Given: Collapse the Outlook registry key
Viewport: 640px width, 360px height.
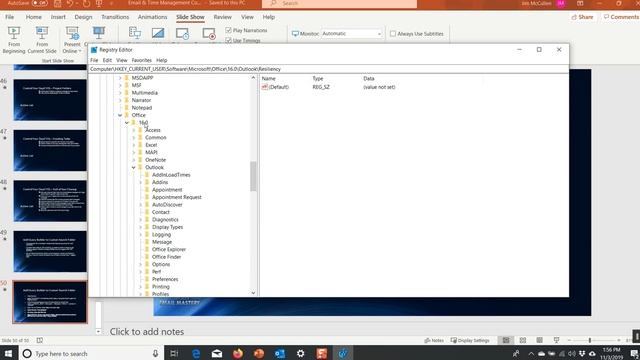Looking at the screenshot, I should (133, 167).
